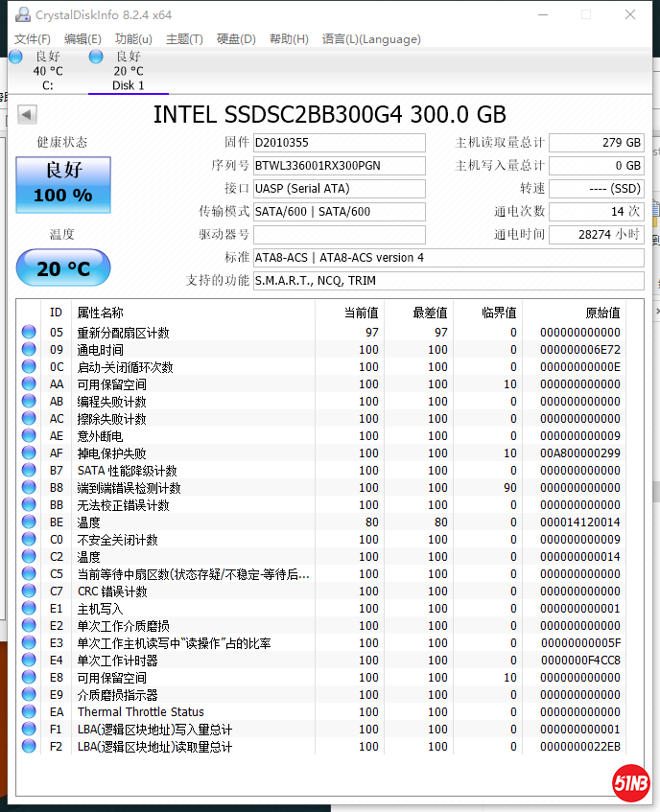Click the 良好 100% health status button
660x812 pixels.
click(63, 185)
